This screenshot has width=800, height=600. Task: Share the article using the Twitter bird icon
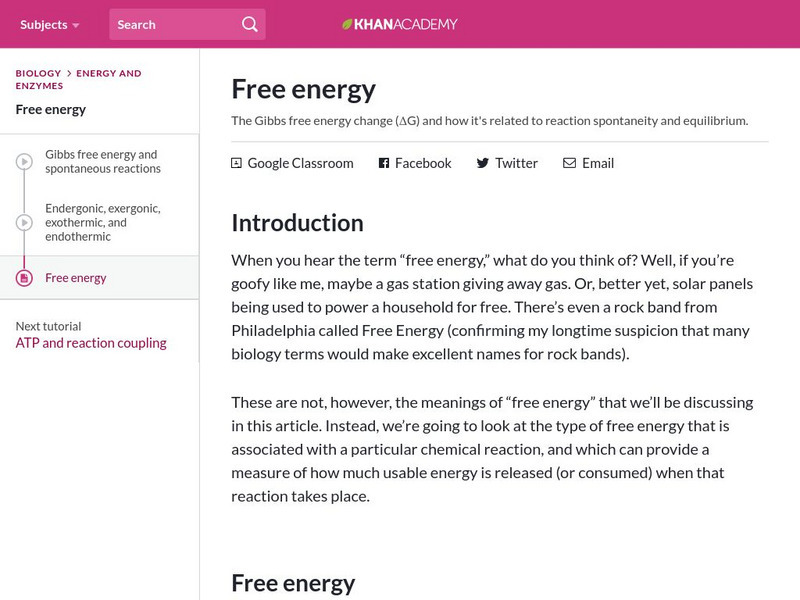(481, 162)
